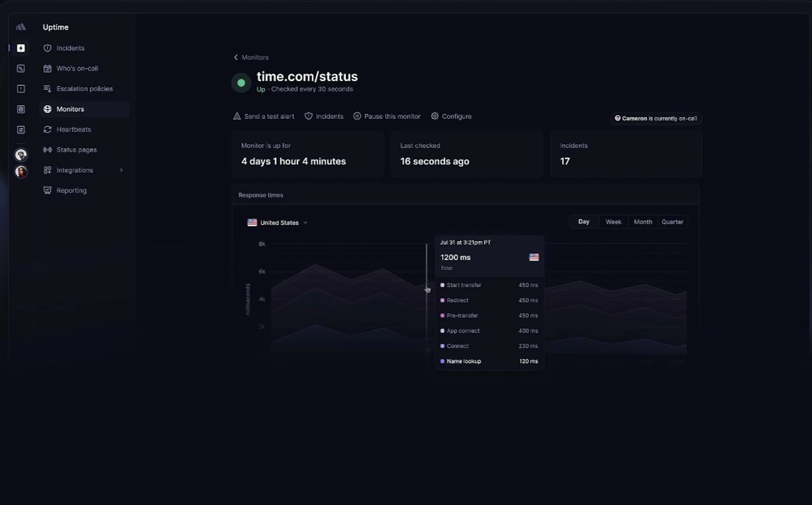The width and height of the screenshot is (812, 505).
Task: Click the warning triangle alert icon
Action: point(237,116)
